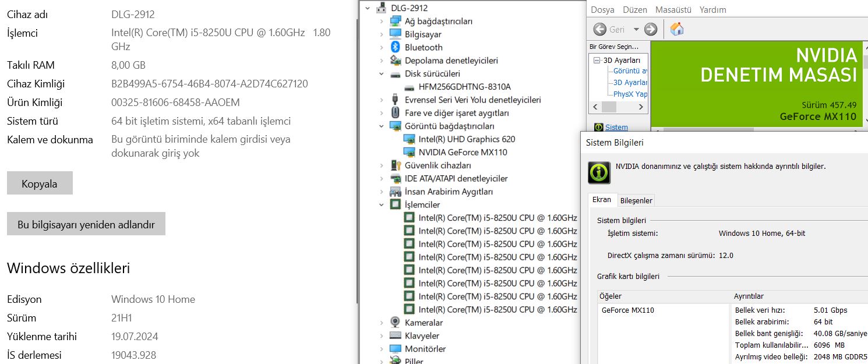The image size is (868, 364).
Task: Go back with the Geri arrow in NVIDIA panel
Action: tap(600, 29)
